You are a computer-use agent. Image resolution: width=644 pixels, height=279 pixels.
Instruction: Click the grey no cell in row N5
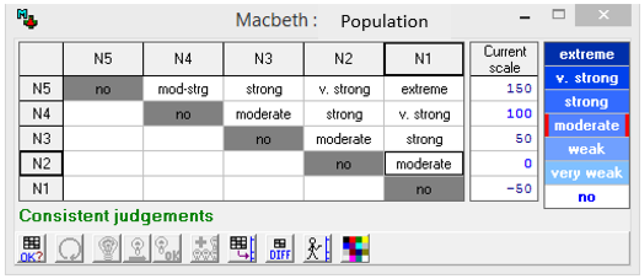tap(103, 89)
